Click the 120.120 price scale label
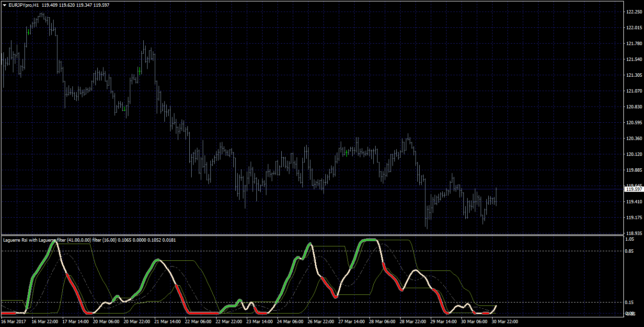The image size is (644, 327). coord(633,154)
